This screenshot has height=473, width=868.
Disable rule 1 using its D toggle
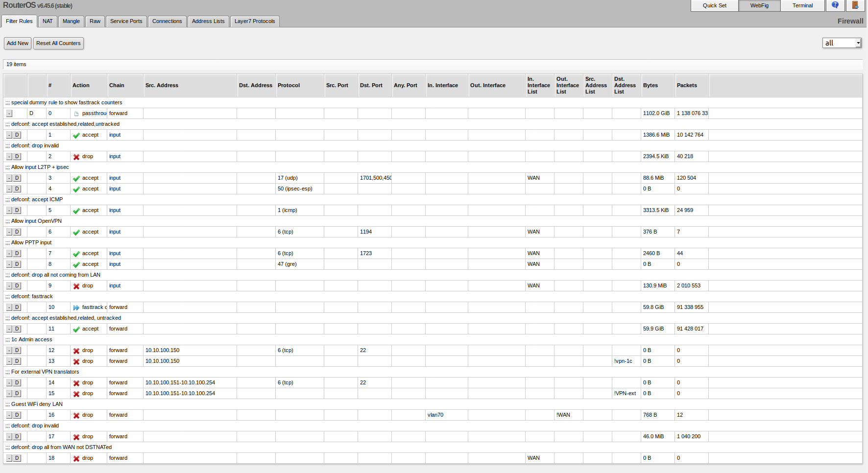point(17,135)
